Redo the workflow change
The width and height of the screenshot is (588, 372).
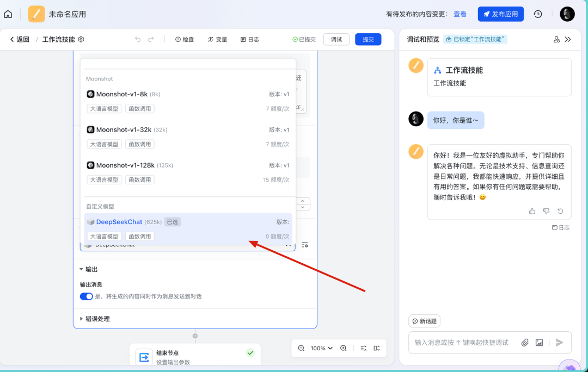click(151, 39)
